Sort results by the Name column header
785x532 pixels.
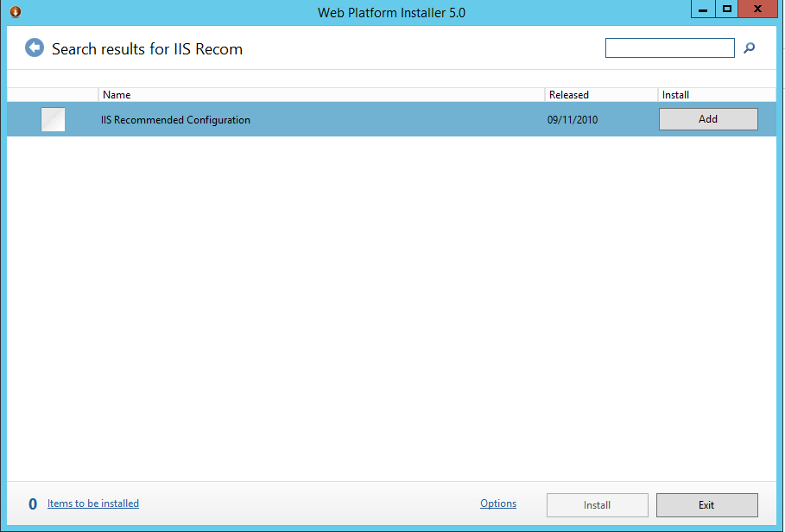click(x=117, y=95)
